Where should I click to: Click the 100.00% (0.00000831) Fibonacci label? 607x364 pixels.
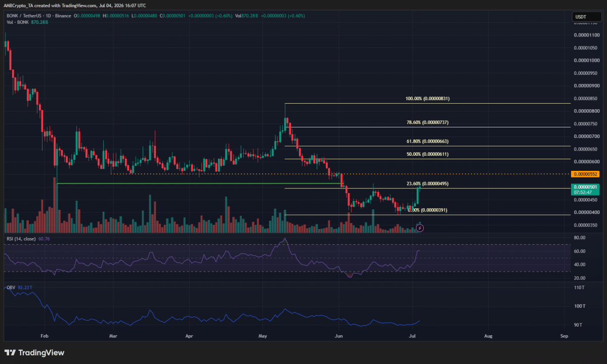(x=427, y=99)
